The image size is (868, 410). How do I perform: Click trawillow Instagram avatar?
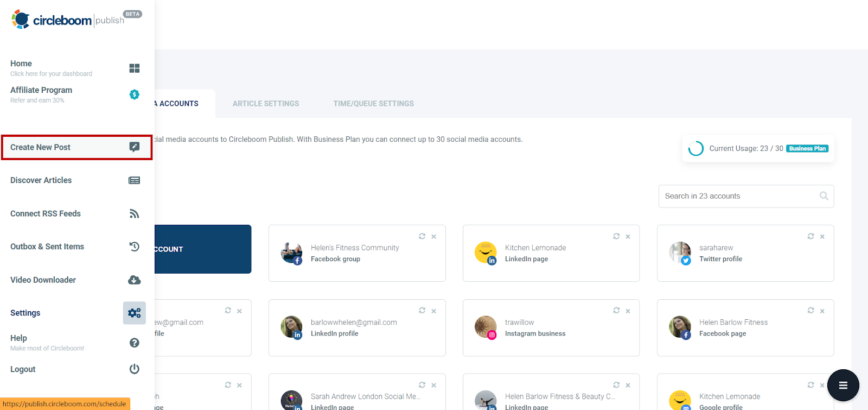486,327
